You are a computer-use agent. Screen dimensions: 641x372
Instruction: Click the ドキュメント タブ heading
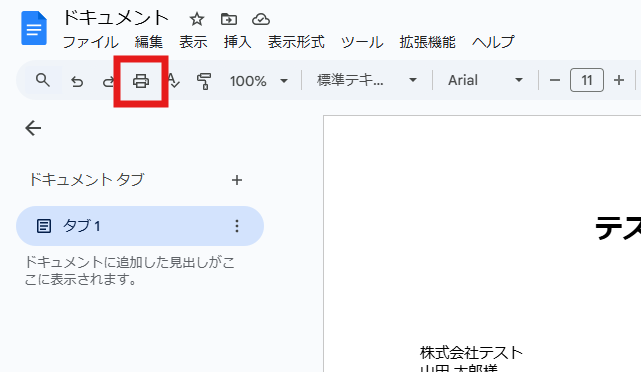tap(86, 179)
